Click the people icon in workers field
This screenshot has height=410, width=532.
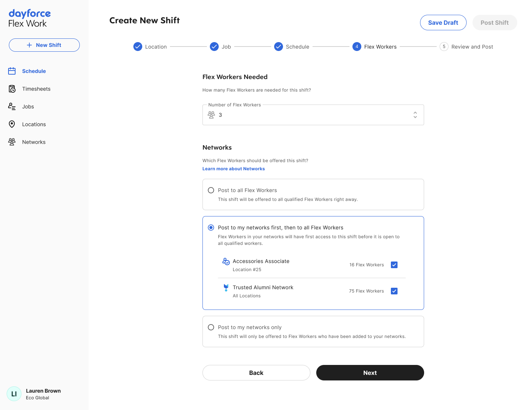click(211, 115)
